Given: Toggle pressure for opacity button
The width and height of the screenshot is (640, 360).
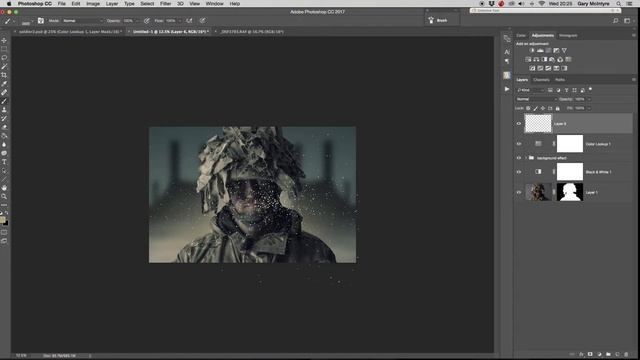Looking at the screenshot, I should pyautogui.click(x=147, y=20).
